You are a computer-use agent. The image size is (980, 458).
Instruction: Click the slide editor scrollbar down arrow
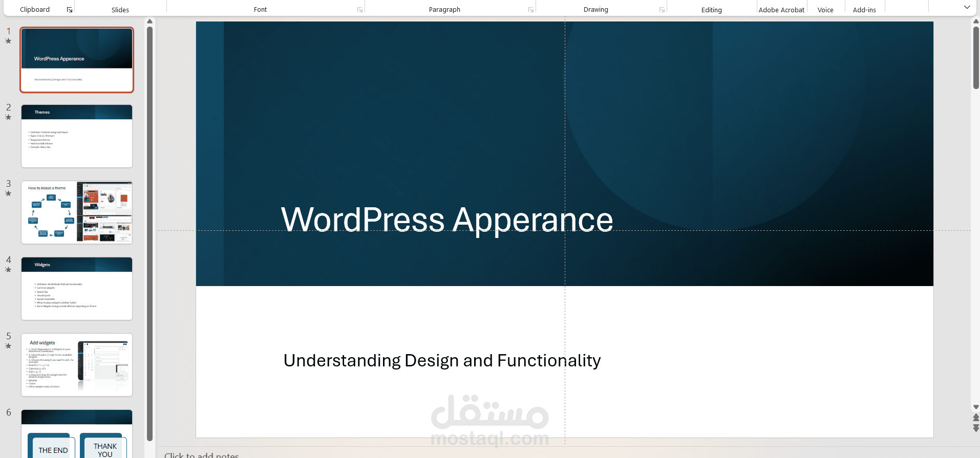click(976, 407)
